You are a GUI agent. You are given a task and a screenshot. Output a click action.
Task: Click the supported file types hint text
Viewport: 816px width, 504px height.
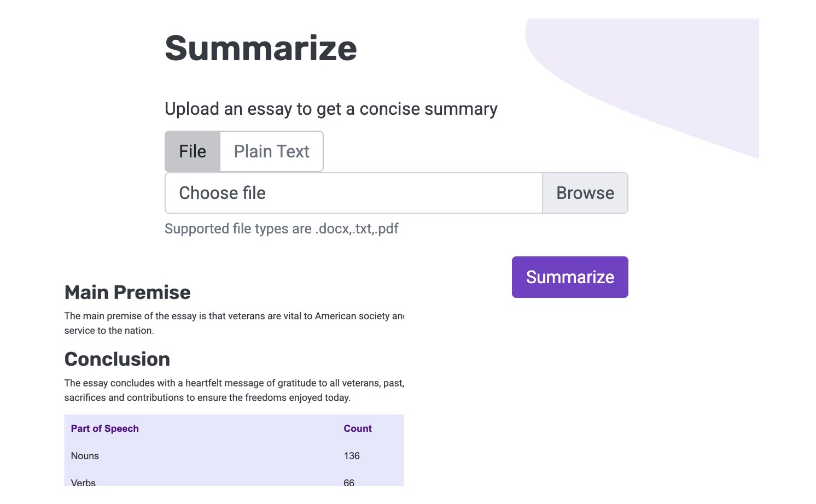[x=282, y=228]
